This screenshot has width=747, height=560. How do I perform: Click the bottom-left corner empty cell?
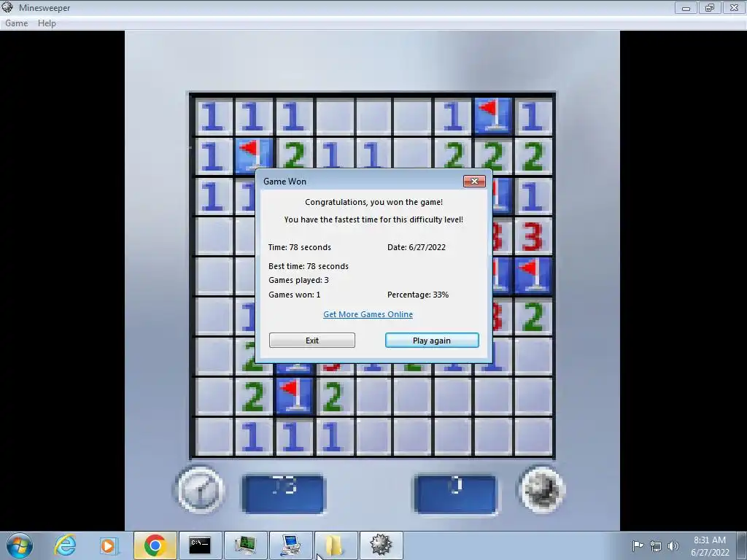(214, 436)
